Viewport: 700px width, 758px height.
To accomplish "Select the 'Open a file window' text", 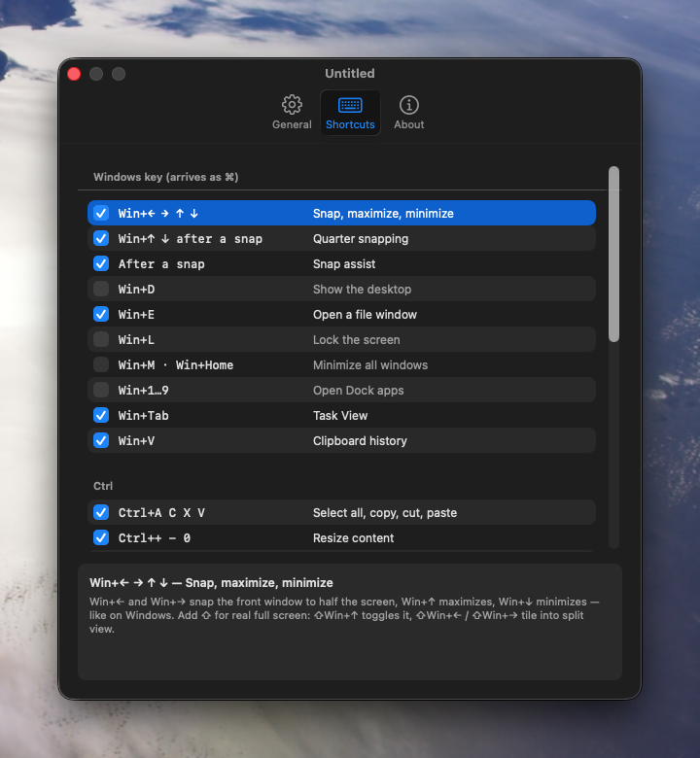I will [x=365, y=315].
